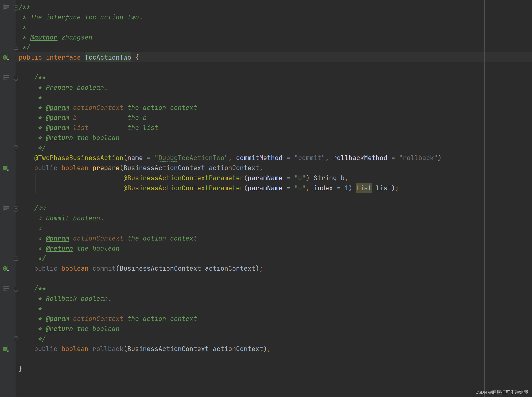This screenshot has width=532, height=397.
Task: Click the implemented-interface gutter icon beside TccActionTwo
Action: pos(6,57)
